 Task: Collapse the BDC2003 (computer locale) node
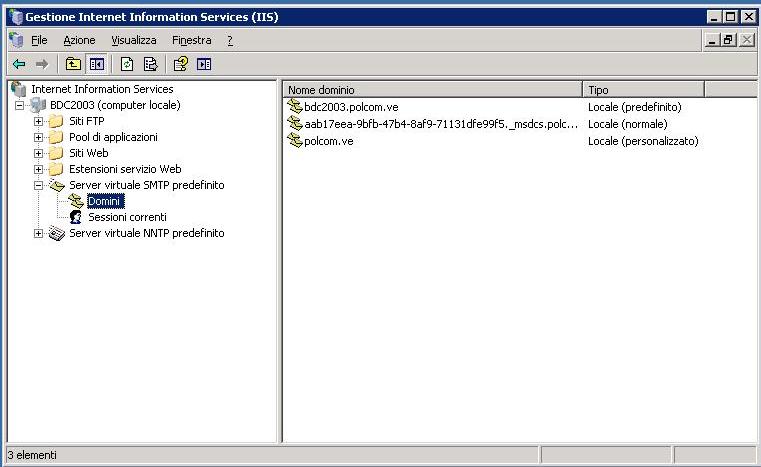tap(19, 105)
